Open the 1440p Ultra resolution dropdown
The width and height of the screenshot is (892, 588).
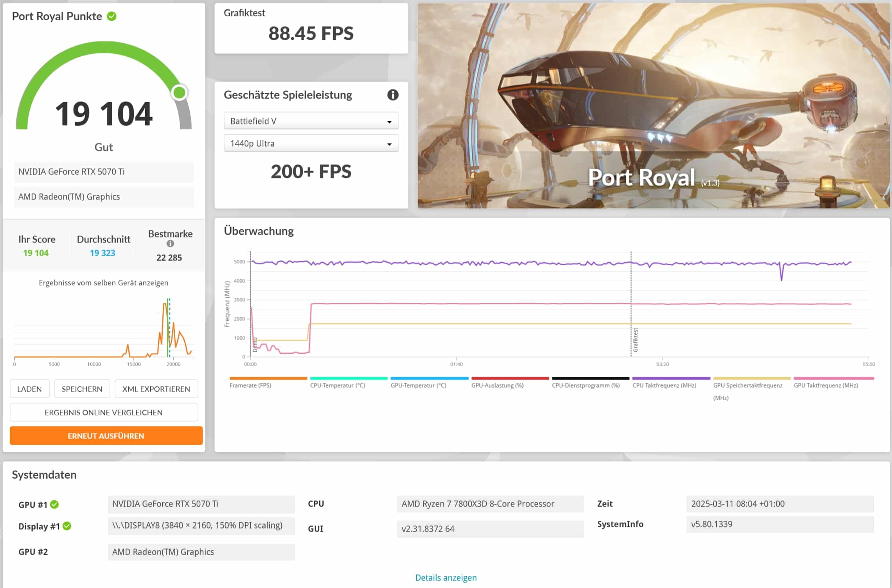coord(311,143)
